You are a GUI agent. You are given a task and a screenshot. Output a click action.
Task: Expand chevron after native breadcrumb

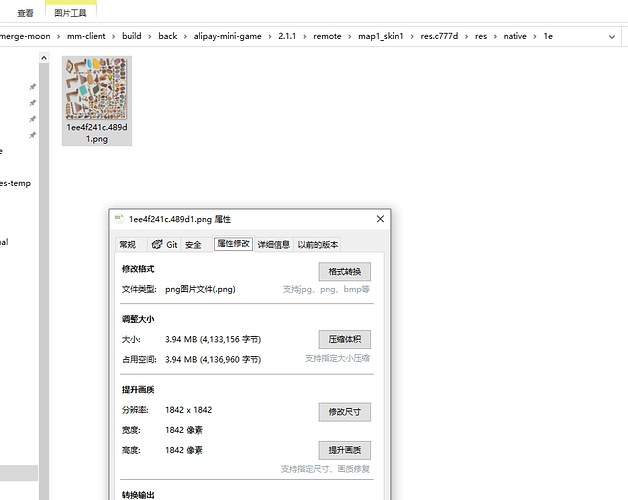(535, 36)
